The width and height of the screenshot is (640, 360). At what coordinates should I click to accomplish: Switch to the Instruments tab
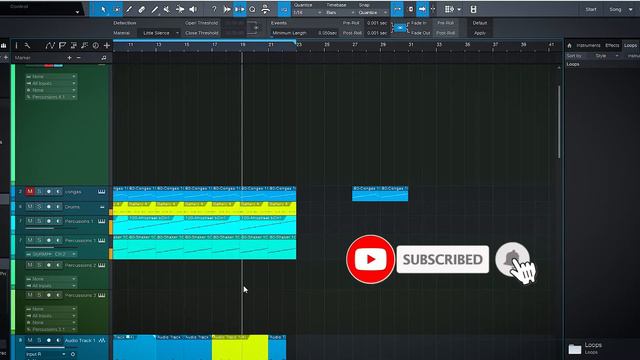[x=588, y=45]
